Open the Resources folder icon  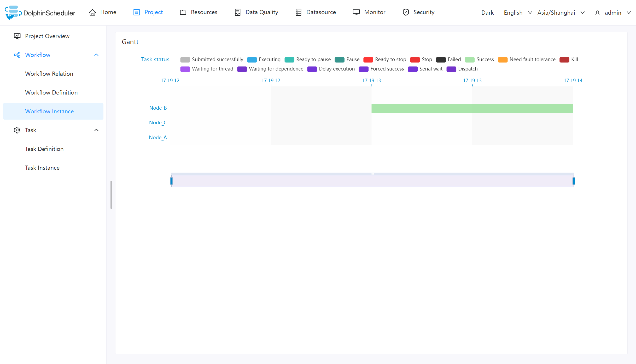[x=183, y=12]
